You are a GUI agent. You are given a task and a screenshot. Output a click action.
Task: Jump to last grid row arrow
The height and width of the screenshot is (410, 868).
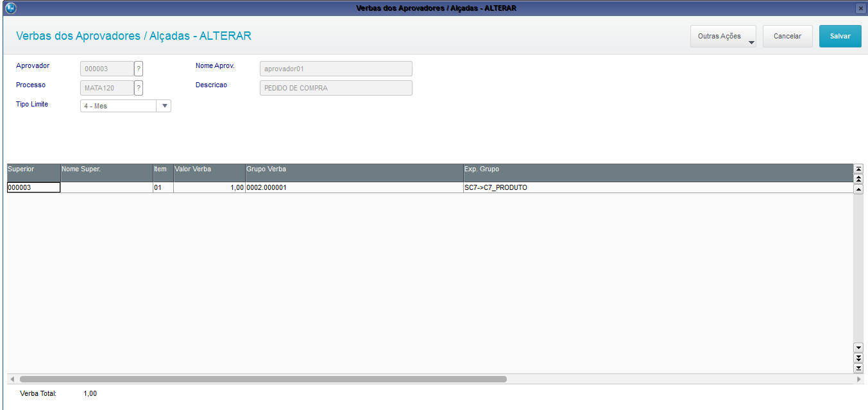(858, 368)
